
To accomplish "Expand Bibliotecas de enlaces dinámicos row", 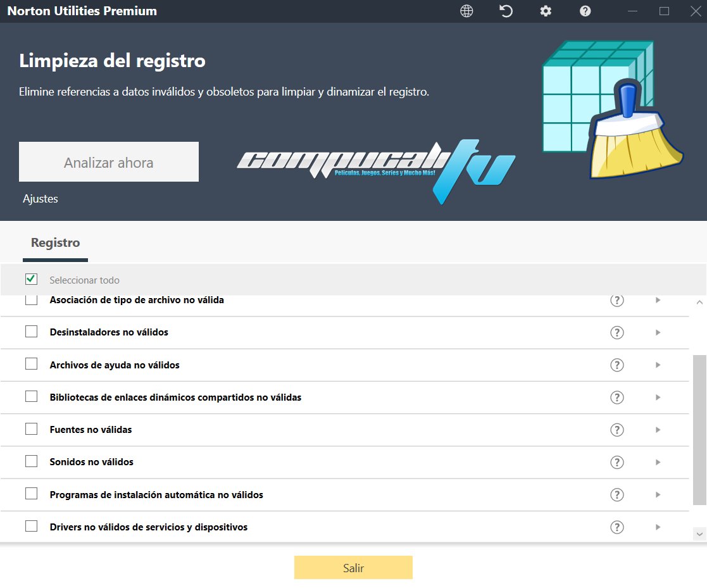I will [658, 397].
